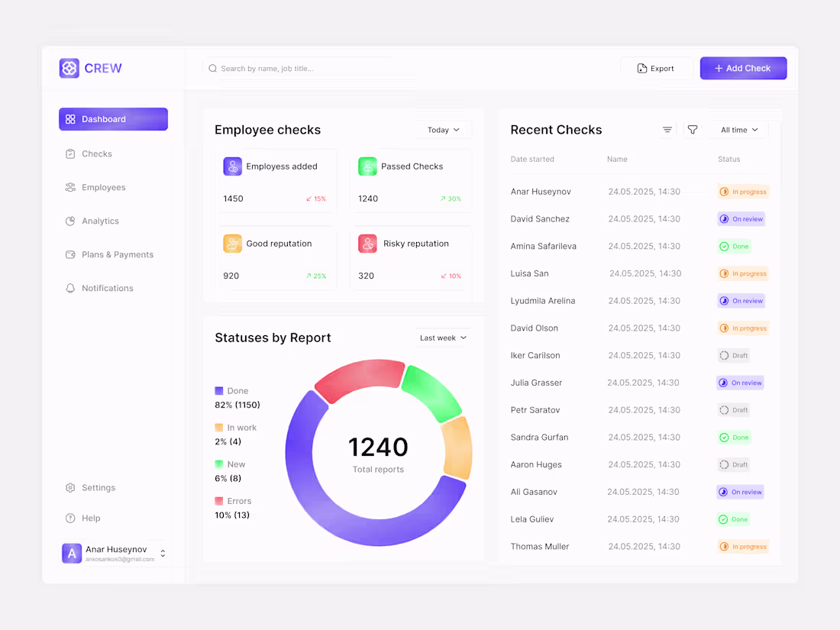Open the Notifications bell icon
The height and width of the screenshot is (630, 840).
[71, 288]
